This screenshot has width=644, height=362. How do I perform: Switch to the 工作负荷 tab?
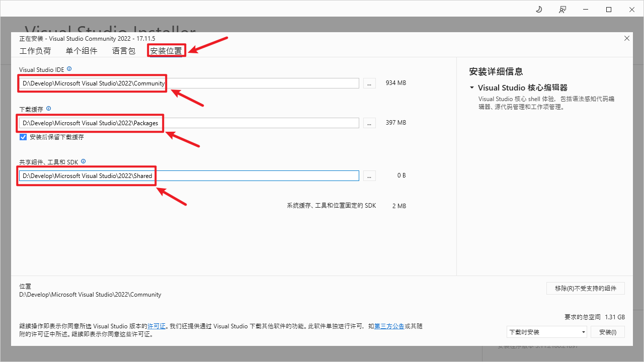pos(35,51)
